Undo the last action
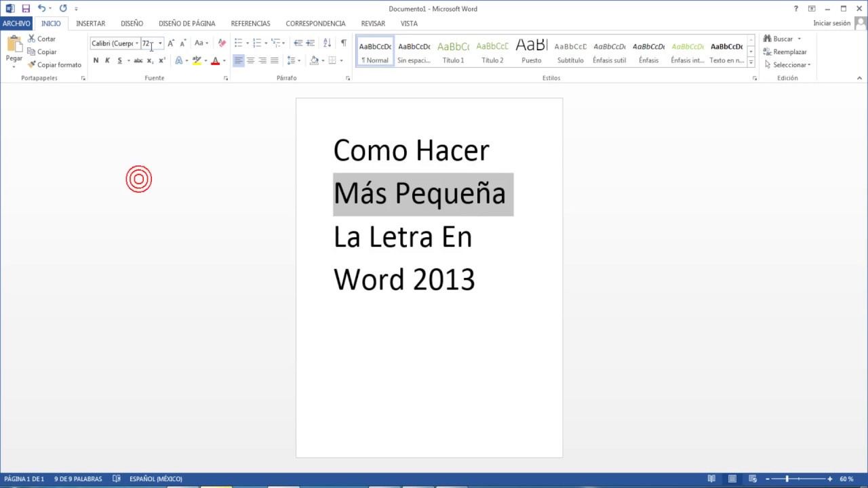 pos(41,9)
